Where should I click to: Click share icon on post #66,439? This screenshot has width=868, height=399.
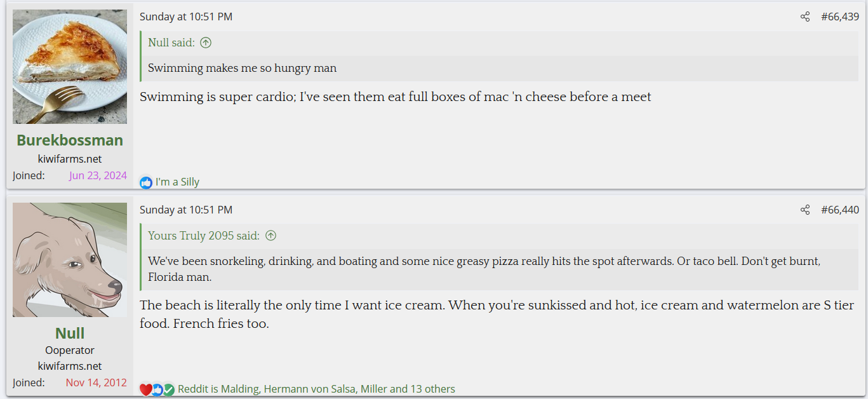[x=805, y=17]
